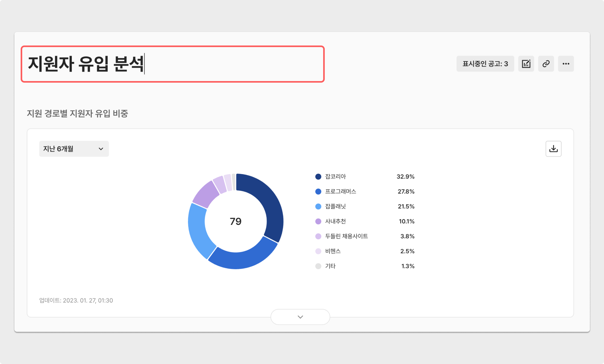Click the blue 프로그래머스 donut segment
Viewport: 604px width, 364px height.
[243, 260]
